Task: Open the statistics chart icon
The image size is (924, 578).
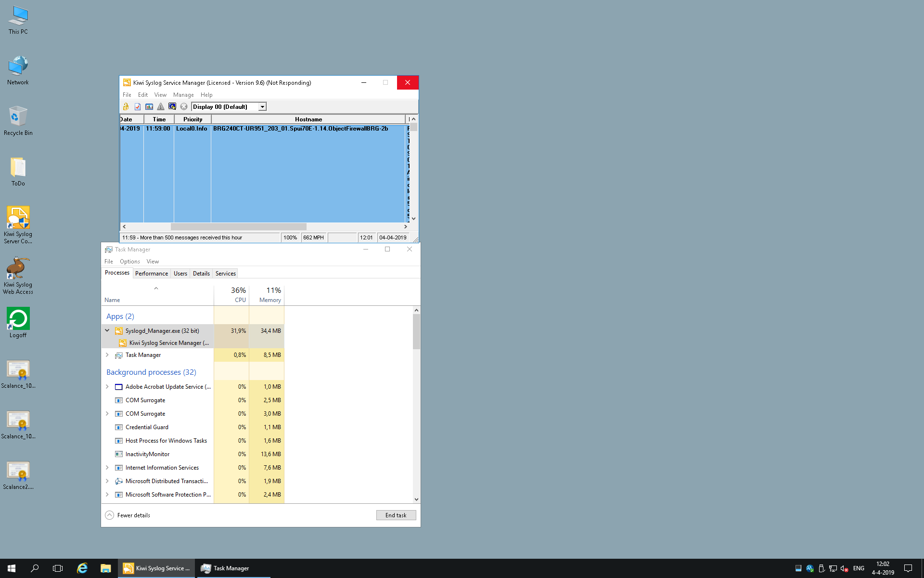Action: pyautogui.click(x=149, y=106)
